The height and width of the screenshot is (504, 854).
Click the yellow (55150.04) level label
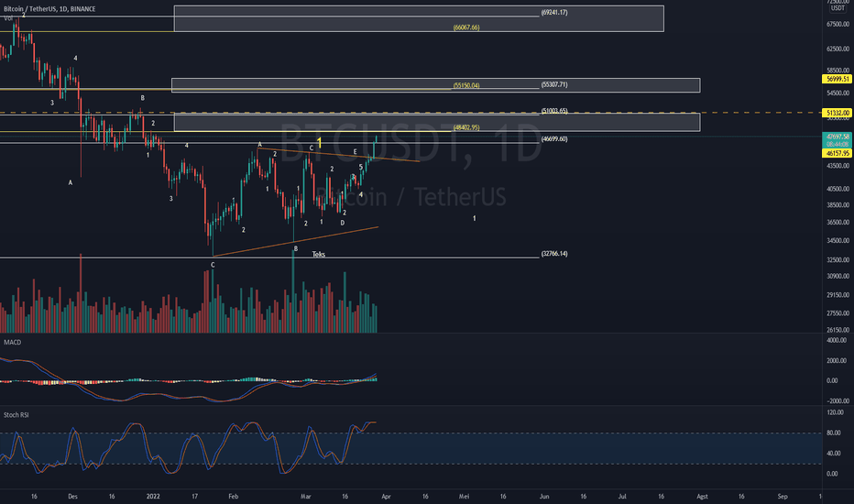pos(466,85)
